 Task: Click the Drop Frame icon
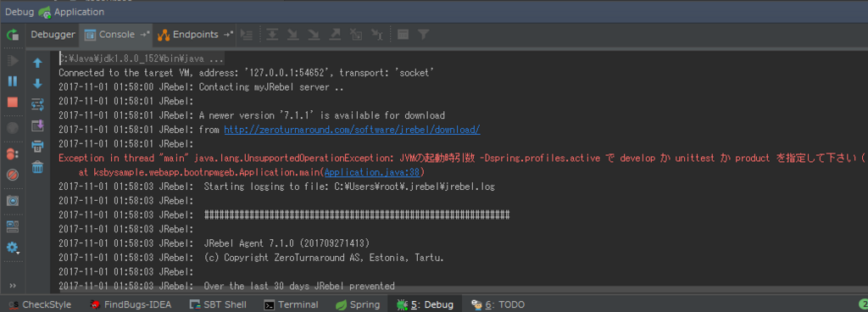(356, 35)
